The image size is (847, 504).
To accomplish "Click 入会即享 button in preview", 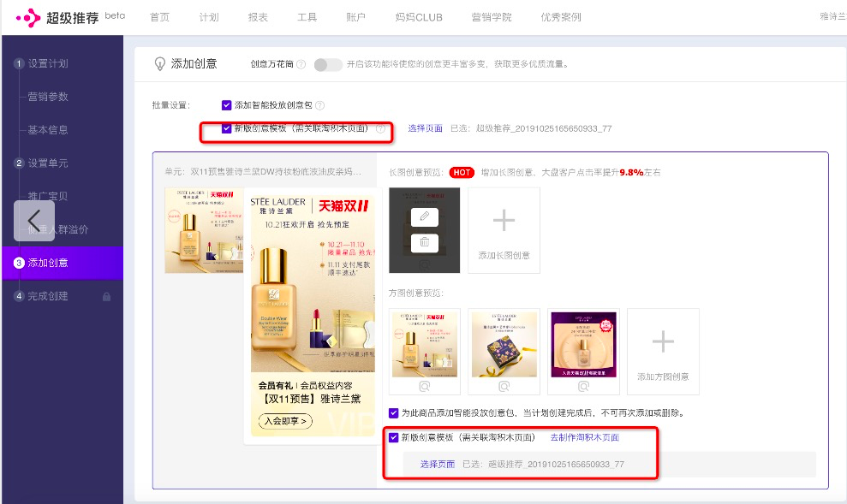I will (x=285, y=421).
